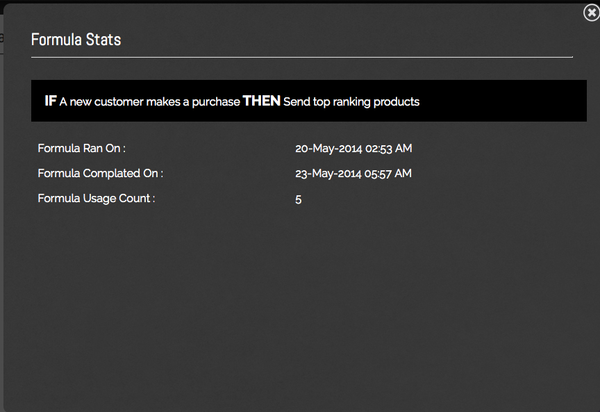This screenshot has height=412, width=600.
Task: Click the 05:57 AM time value
Action: (x=391, y=174)
